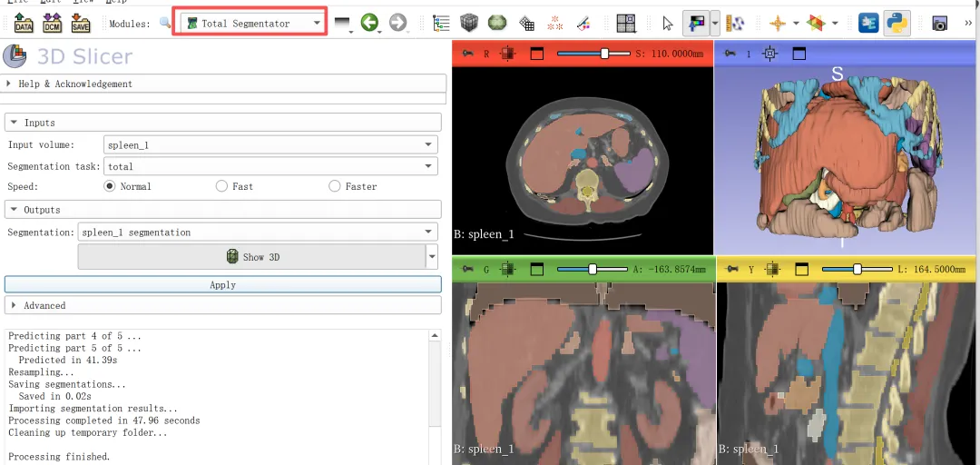Open the output Segmentation dropdown
Viewport: 980px width, 465px height.
tap(258, 232)
